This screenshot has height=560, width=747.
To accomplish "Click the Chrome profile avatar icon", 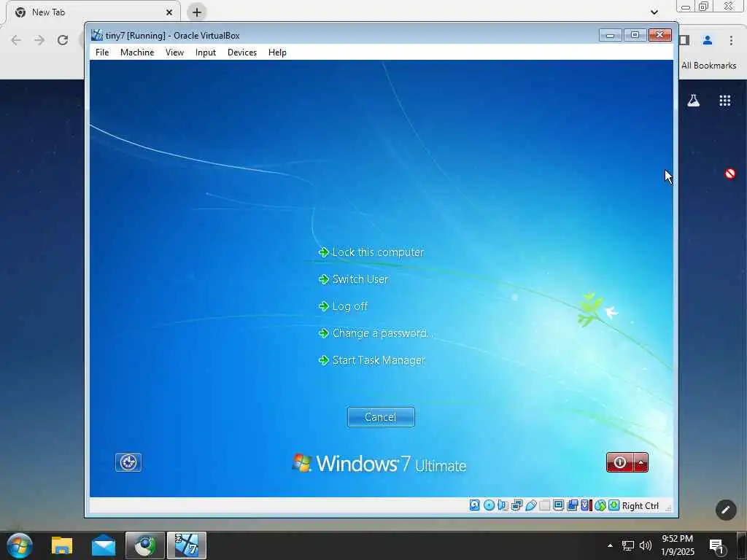I will pyautogui.click(x=708, y=41).
